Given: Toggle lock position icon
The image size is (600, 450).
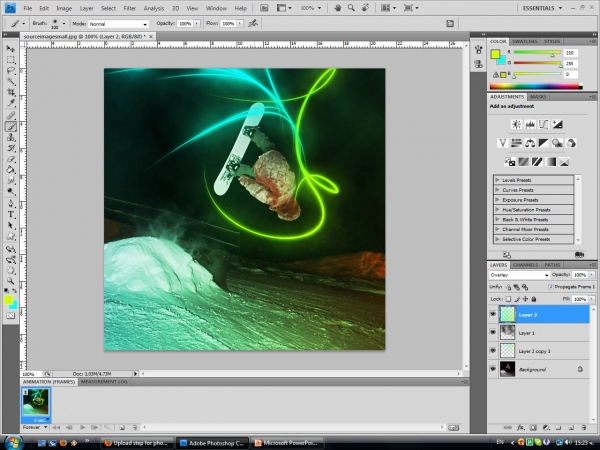Looking at the screenshot, I should 525,299.
